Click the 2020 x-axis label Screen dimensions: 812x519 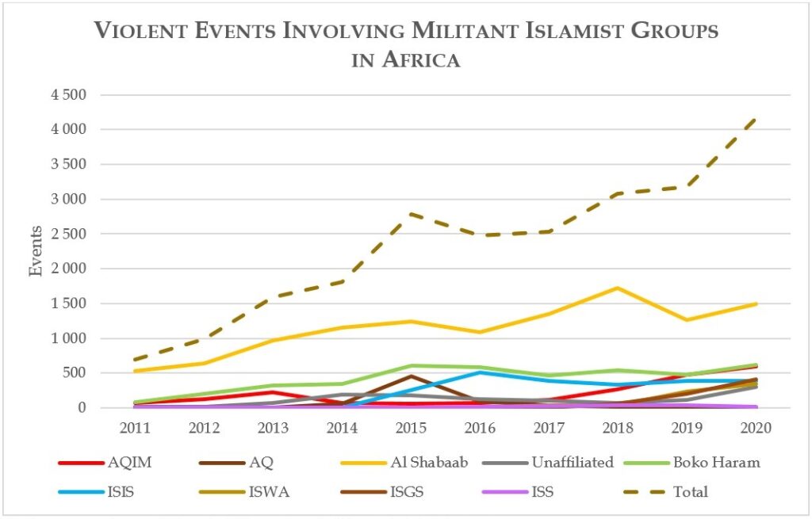(x=755, y=428)
